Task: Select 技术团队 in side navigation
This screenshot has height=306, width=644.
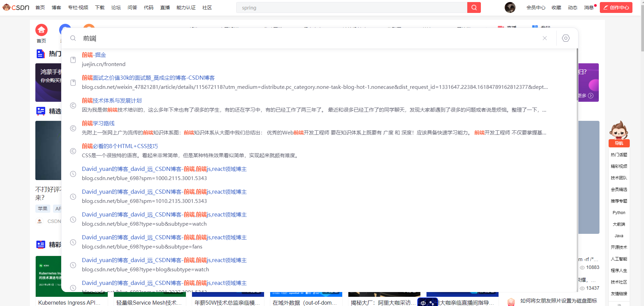Action: point(619,178)
